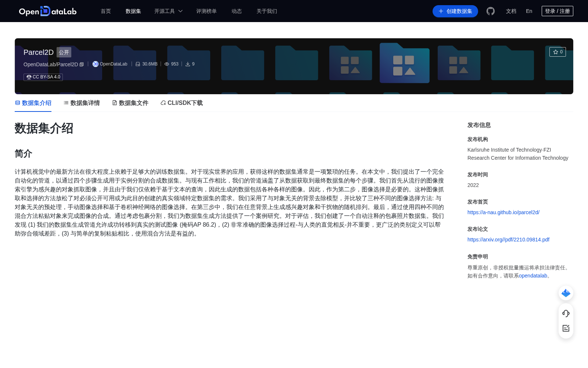Viewport: 588px width, 368px height.
Task: Click the highlighted folder thumbnail in banner
Action: (404, 63)
